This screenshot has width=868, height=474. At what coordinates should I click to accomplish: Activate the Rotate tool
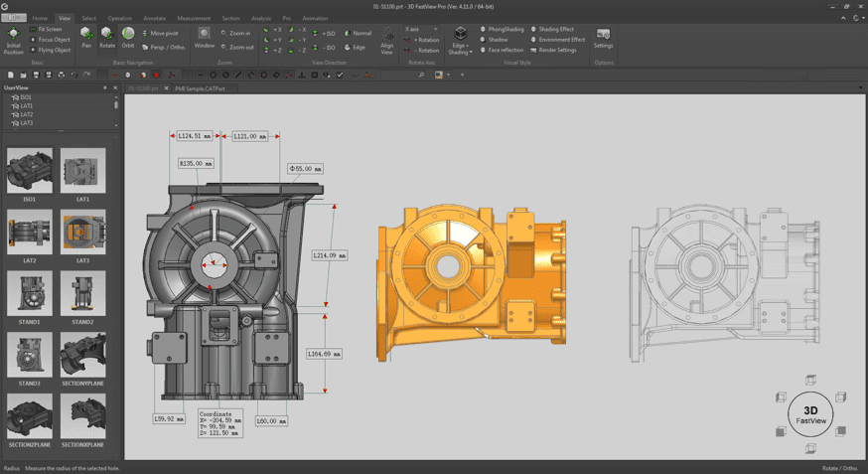pos(107,37)
